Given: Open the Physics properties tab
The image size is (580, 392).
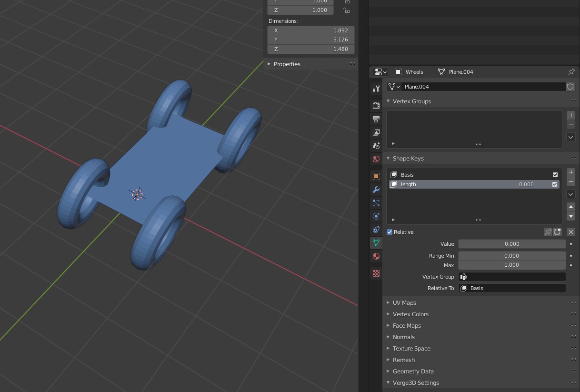Looking at the screenshot, I should [376, 216].
